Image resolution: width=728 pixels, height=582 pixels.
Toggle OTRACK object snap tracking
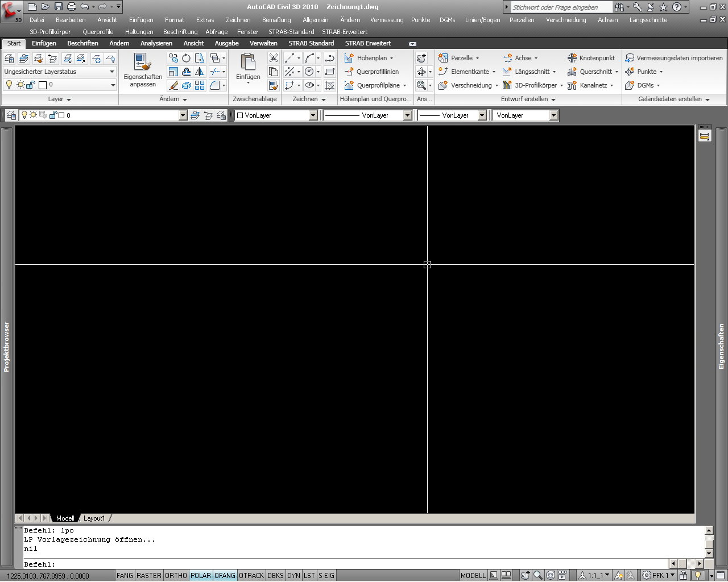(x=251, y=575)
